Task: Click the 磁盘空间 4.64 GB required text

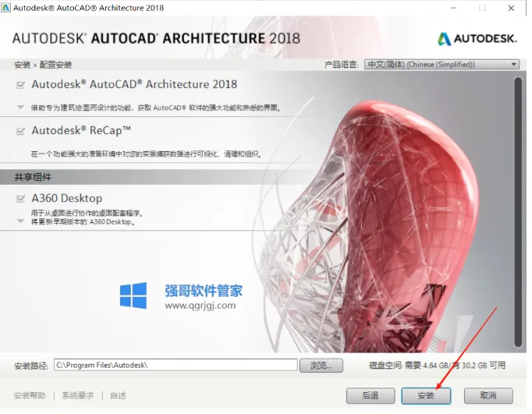Action: (x=437, y=366)
